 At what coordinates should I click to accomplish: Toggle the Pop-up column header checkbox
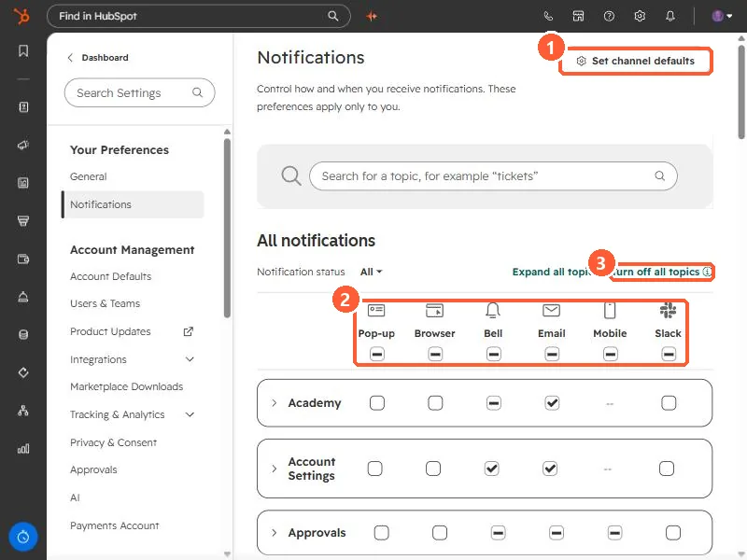377,355
